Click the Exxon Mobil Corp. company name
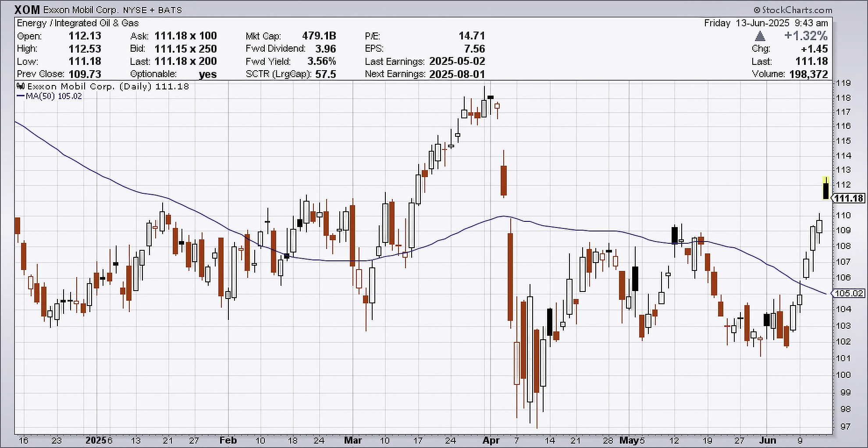The image size is (868, 448). [81, 10]
